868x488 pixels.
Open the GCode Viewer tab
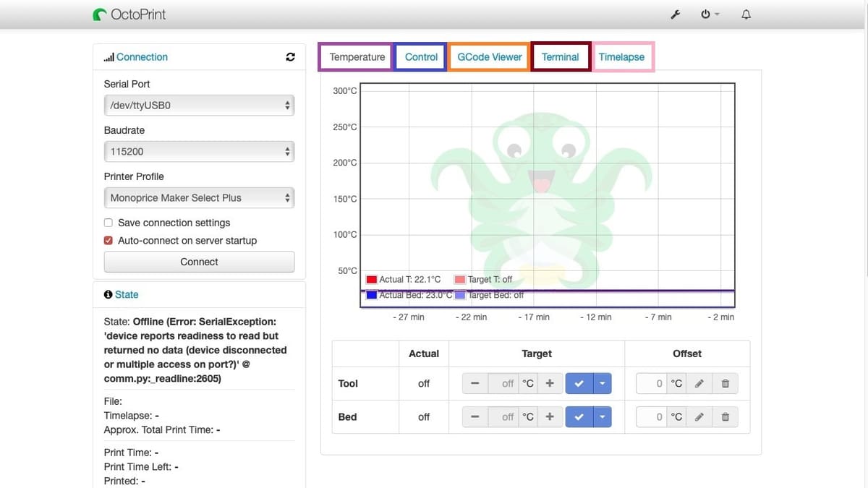490,57
